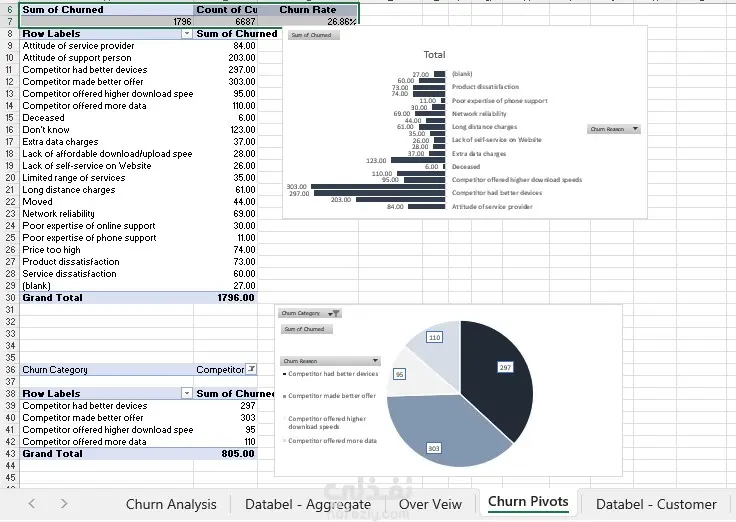Open the Row Labels filter dropdown in row 8

[x=186, y=34]
